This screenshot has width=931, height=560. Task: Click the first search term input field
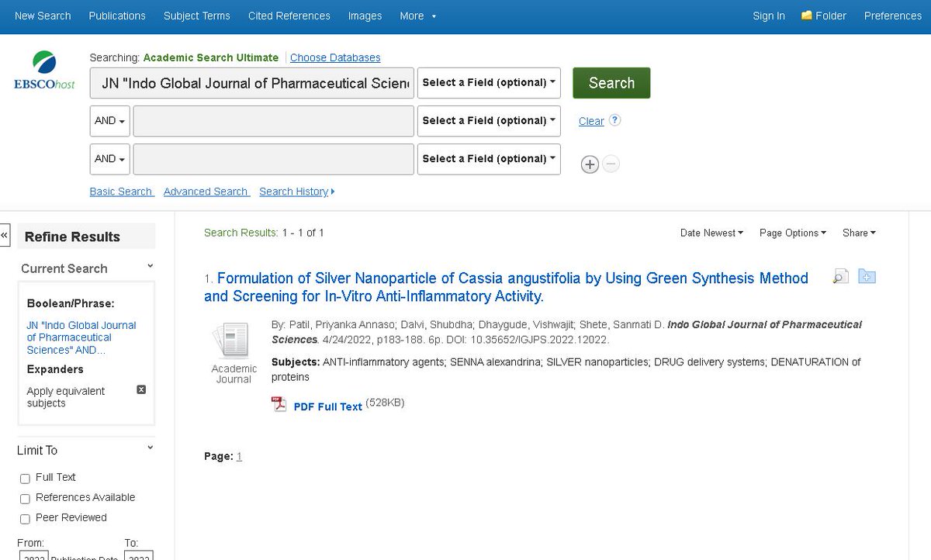coord(252,83)
